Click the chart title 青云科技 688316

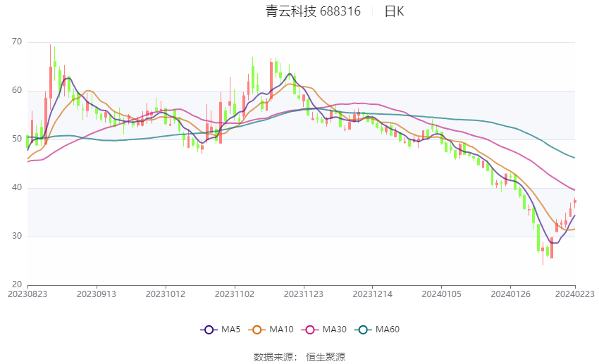313,11
